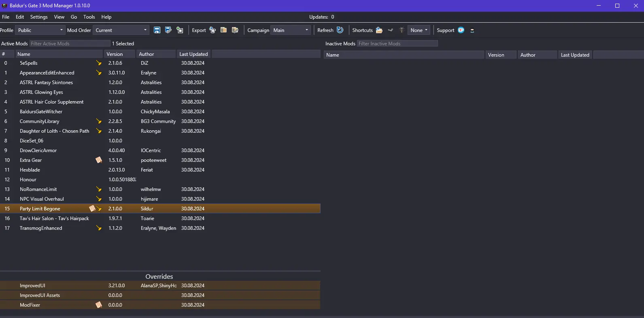Open the View menu
This screenshot has height=318, width=644.
[59, 17]
